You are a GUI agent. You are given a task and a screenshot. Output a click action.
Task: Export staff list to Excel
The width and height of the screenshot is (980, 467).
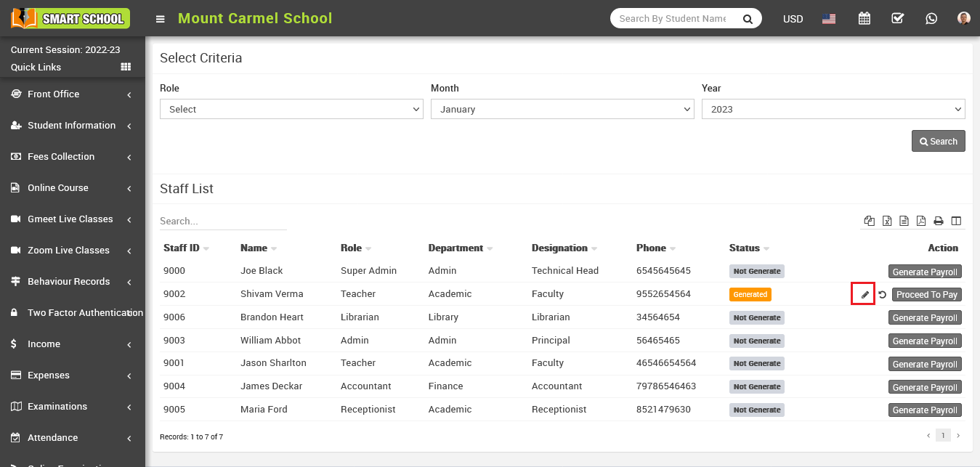[x=887, y=221]
